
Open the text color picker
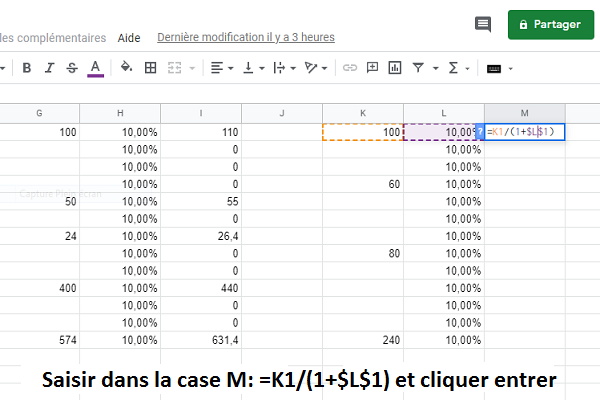click(95, 68)
